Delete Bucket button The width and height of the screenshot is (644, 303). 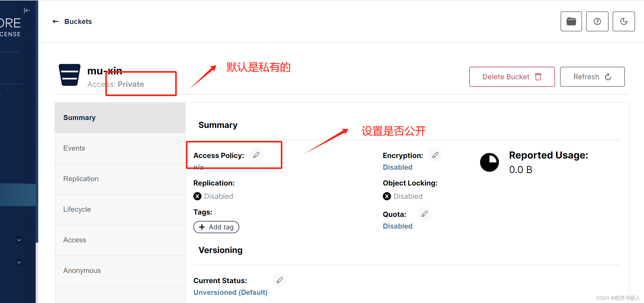[x=512, y=77]
